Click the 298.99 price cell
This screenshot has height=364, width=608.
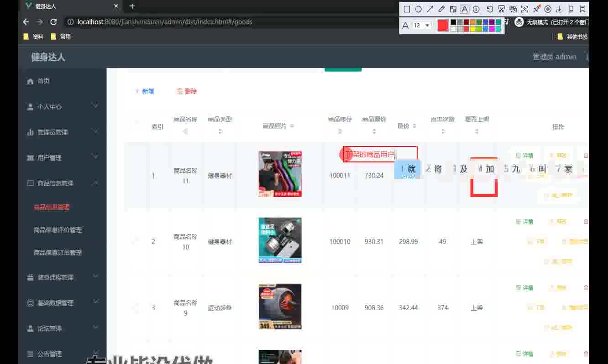coord(408,242)
